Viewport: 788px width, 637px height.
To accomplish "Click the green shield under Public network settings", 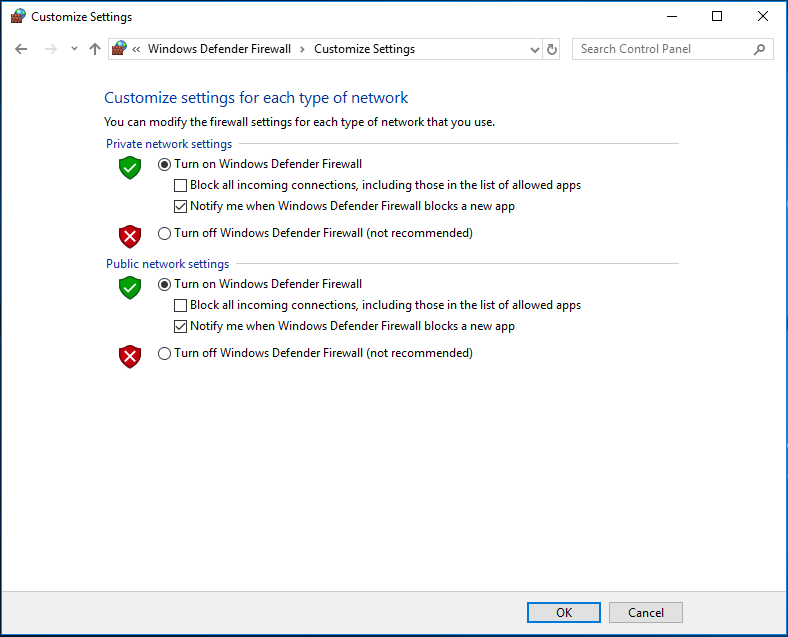I will pos(130,287).
